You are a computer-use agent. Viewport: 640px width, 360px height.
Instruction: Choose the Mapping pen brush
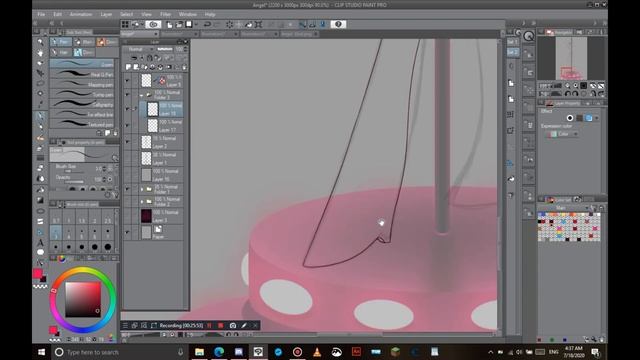(x=82, y=84)
